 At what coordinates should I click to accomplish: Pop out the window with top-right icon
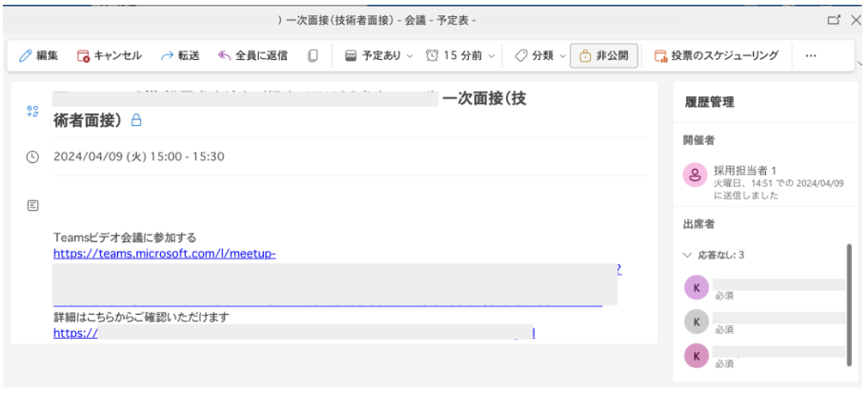835,19
